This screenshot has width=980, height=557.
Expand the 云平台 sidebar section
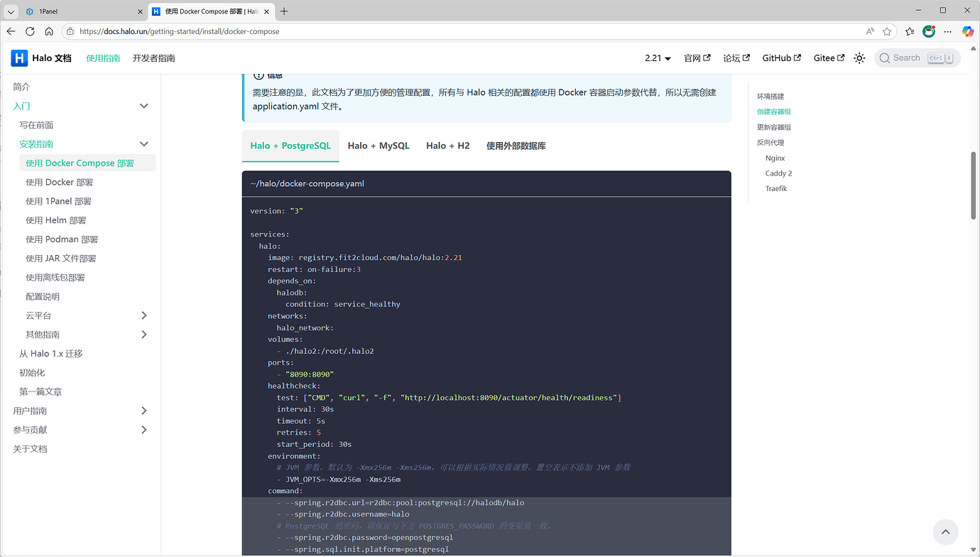pos(144,315)
